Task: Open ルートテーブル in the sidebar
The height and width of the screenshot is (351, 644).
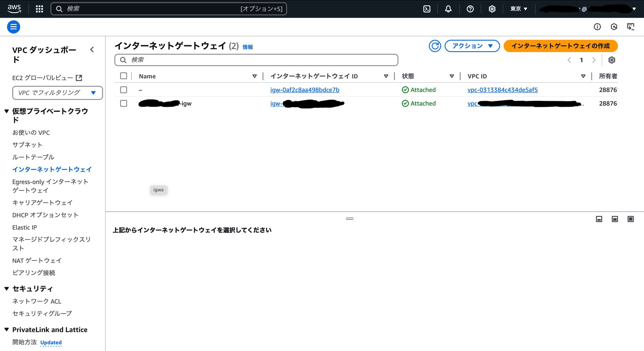Action: (33, 157)
